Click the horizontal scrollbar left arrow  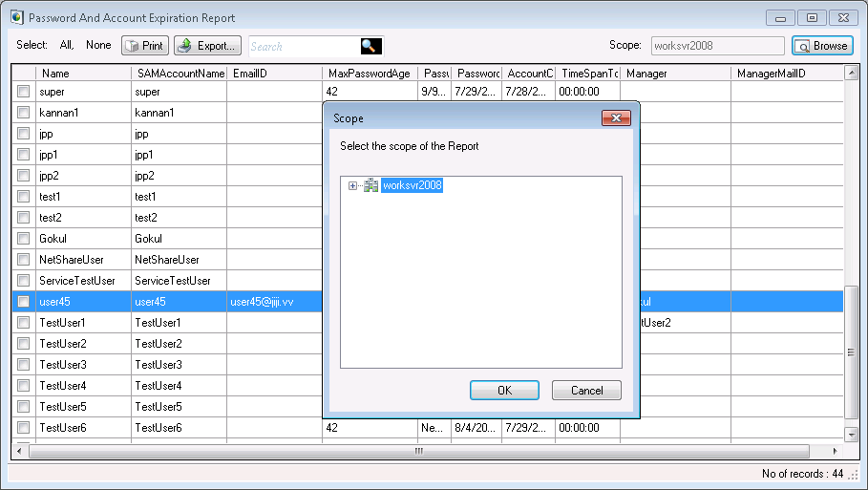[x=19, y=451]
